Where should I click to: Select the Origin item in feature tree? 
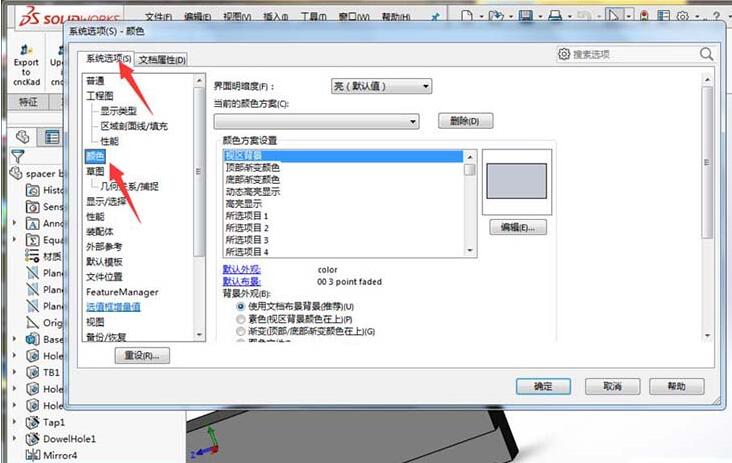click(44, 323)
